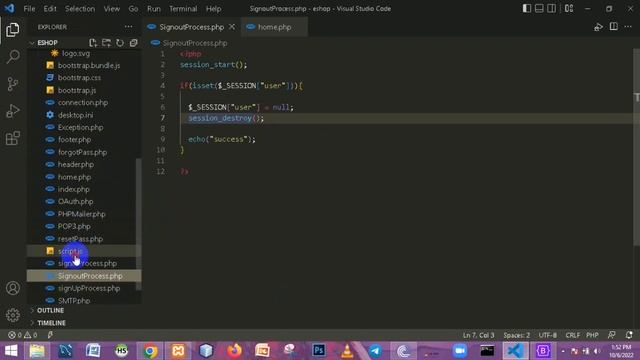This screenshot has width=640, height=360.
Task: Open the File menu
Action: [29, 9]
